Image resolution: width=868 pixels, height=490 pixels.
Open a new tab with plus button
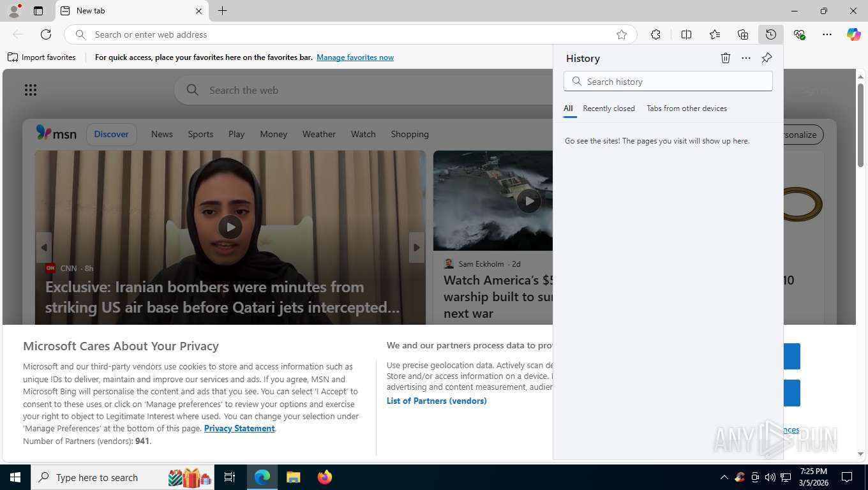point(222,11)
